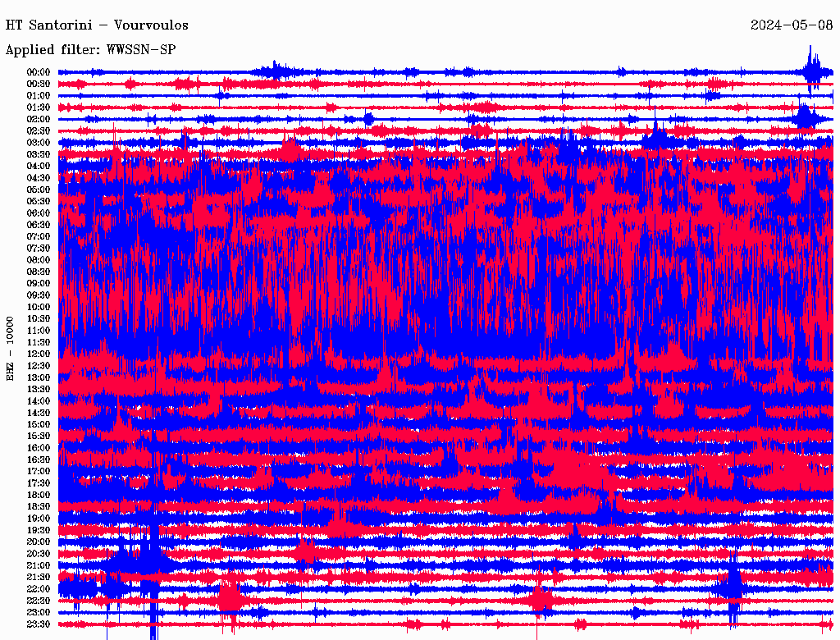Click the 06:00 time label
Viewport: 840px width, 640px height.
(x=39, y=213)
